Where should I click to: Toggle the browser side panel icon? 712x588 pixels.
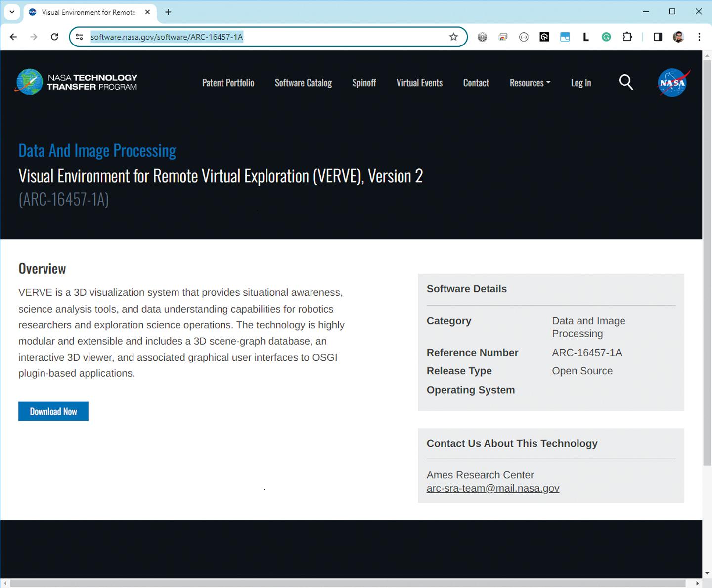pyautogui.click(x=658, y=37)
